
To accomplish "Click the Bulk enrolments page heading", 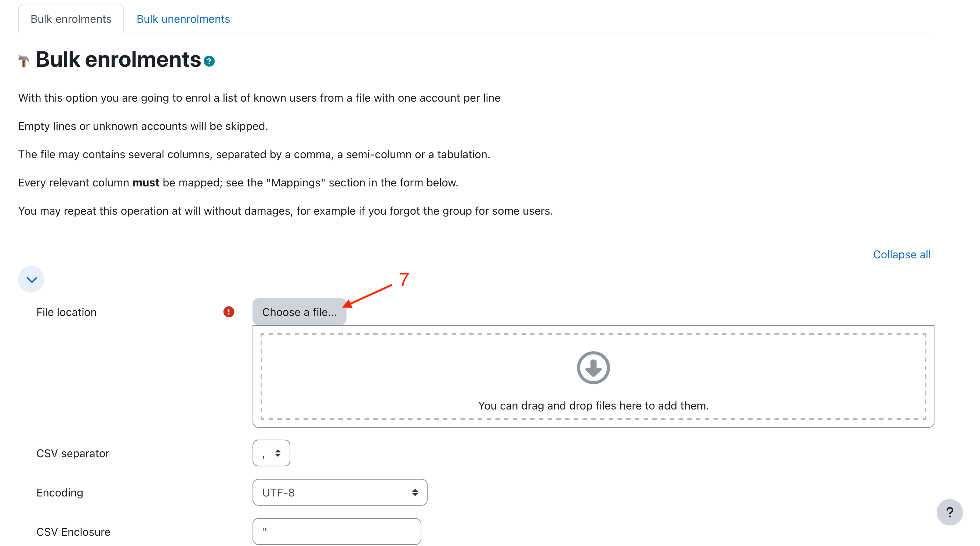I will (118, 60).
